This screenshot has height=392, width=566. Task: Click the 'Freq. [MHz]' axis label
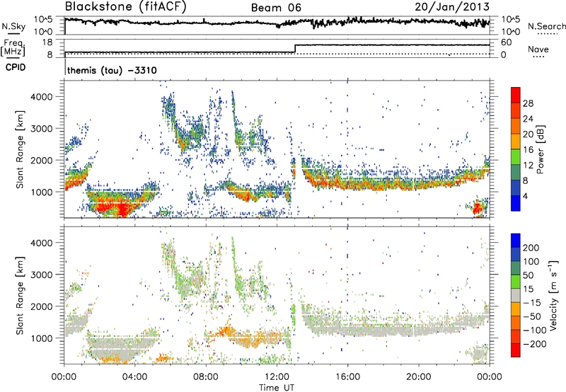13,47
